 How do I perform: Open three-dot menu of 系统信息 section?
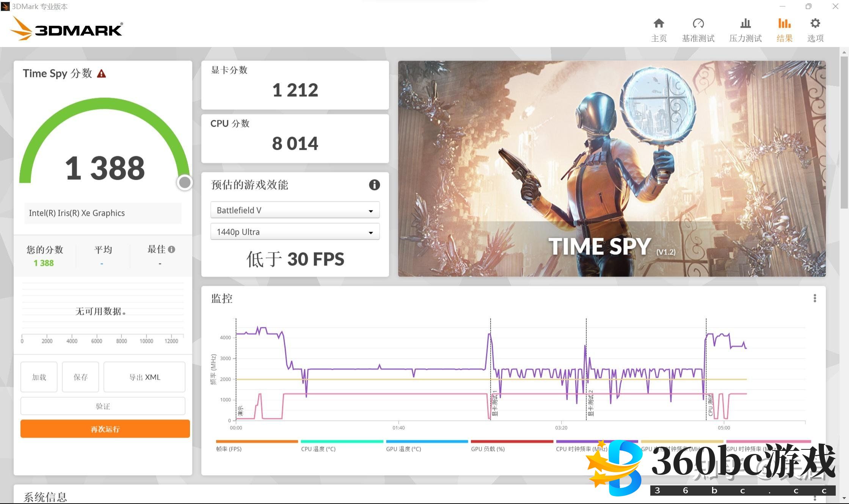click(814, 498)
